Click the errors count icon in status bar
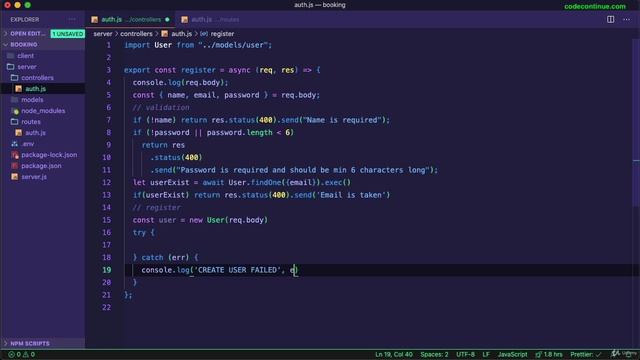This screenshot has height=360, width=640. coord(11,354)
